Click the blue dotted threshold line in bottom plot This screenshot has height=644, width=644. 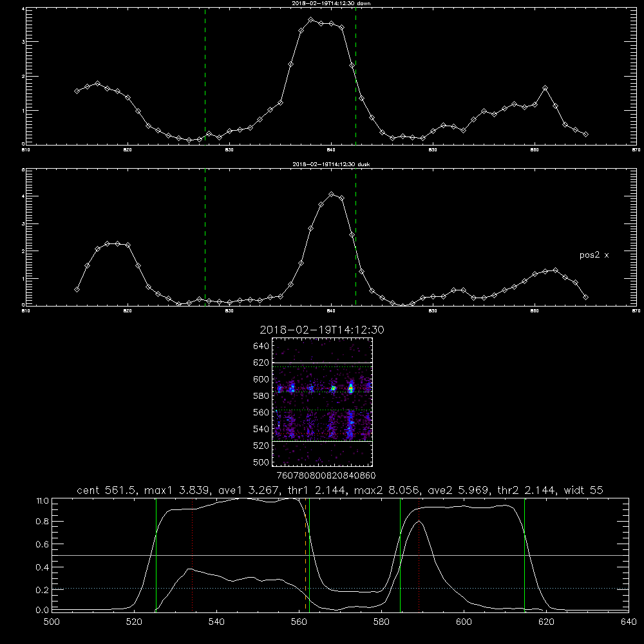(340, 589)
